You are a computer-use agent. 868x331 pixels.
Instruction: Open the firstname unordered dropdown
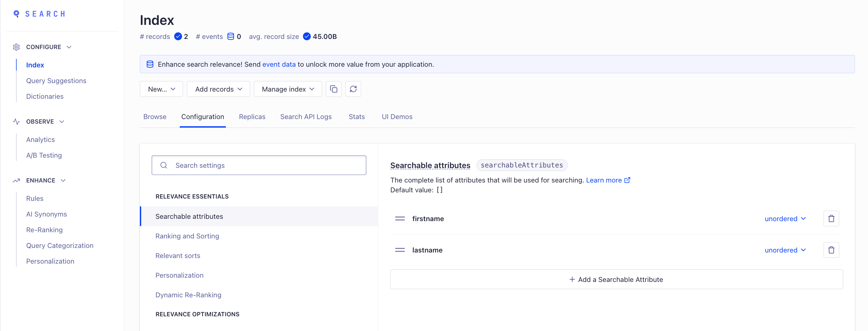(x=785, y=218)
